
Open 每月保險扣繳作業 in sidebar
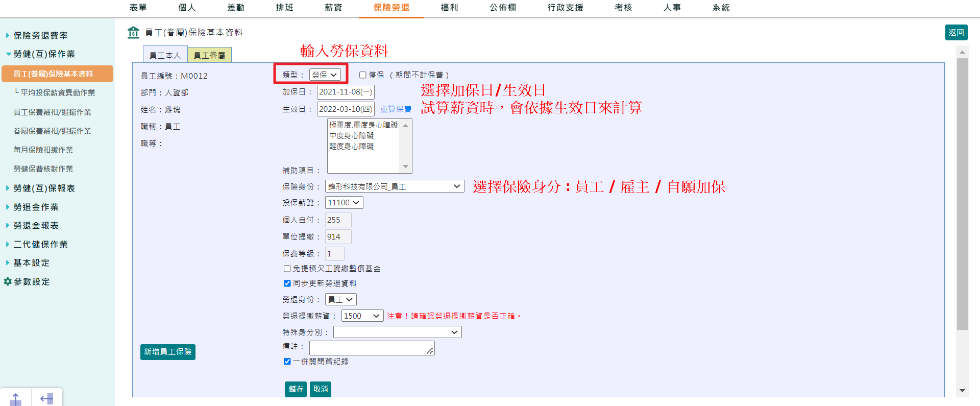coord(43,150)
